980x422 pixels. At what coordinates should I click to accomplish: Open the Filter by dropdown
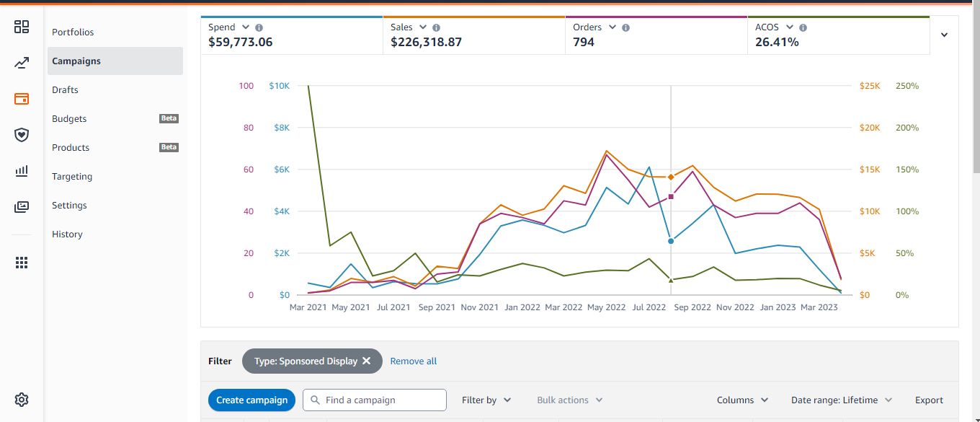pos(486,400)
